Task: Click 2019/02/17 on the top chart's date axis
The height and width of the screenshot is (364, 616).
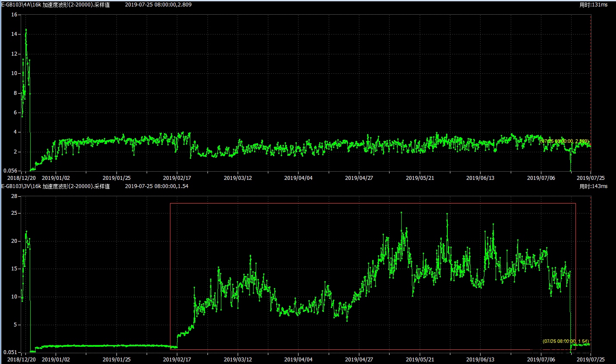Action: point(176,177)
